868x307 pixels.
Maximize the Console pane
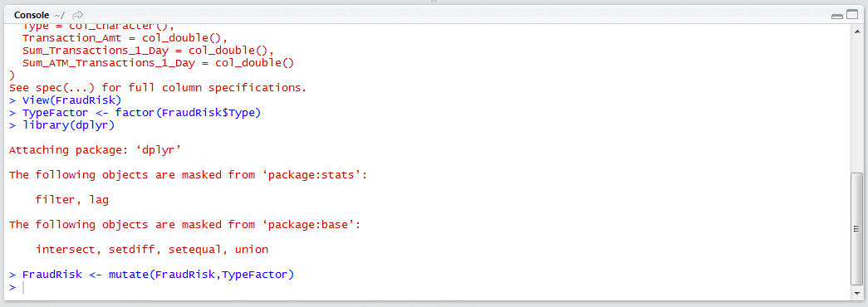(851, 16)
